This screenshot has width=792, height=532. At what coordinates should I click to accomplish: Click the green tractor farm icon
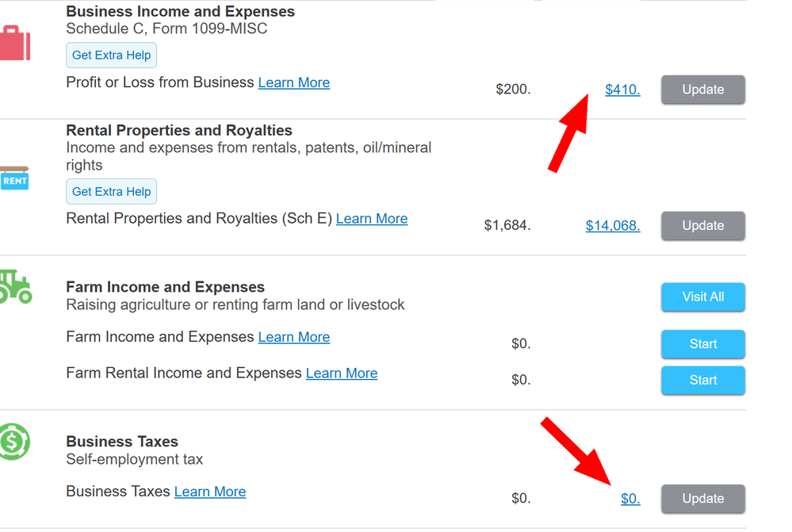coord(15,287)
